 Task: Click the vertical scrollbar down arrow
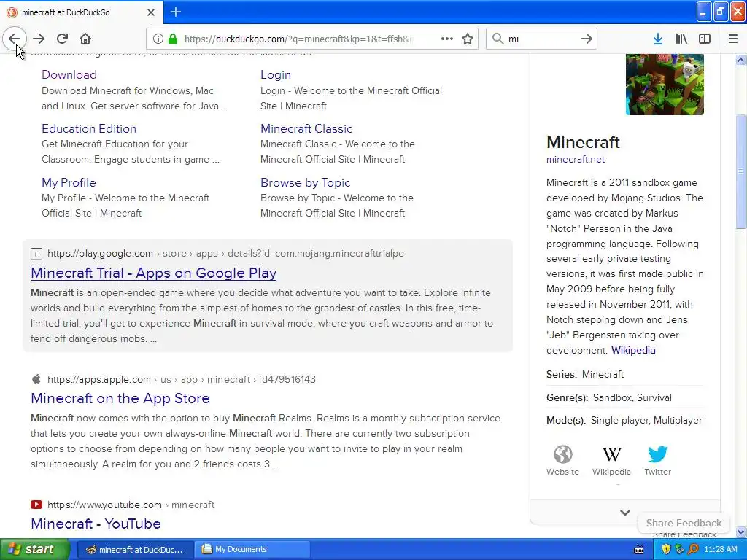pyautogui.click(x=741, y=532)
